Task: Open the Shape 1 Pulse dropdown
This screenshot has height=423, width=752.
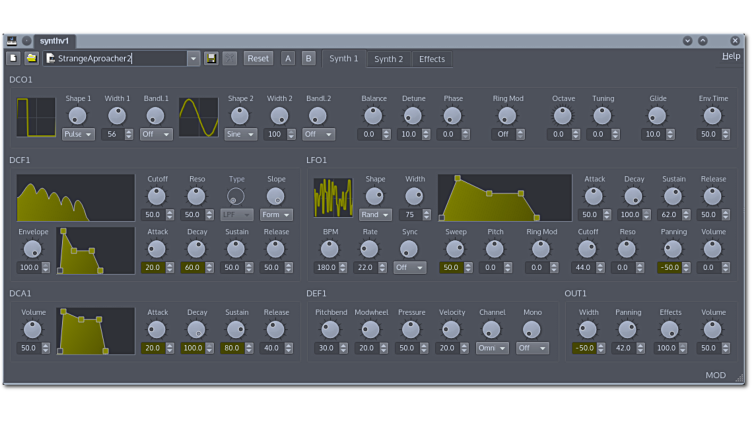Action: coord(78,134)
